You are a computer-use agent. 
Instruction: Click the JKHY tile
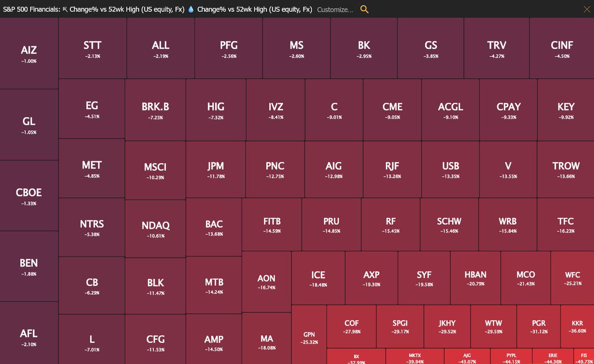pyautogui.click(x=447, y=326)
